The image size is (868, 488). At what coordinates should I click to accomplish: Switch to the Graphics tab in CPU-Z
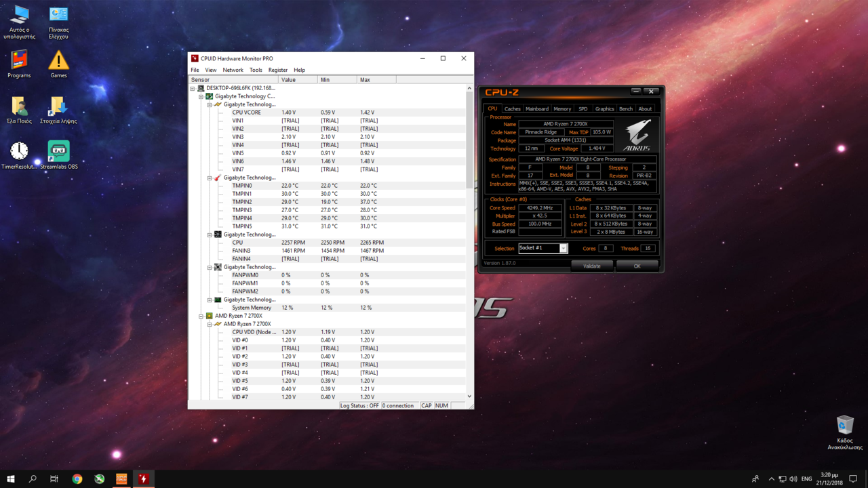click(x=604, y=108)
